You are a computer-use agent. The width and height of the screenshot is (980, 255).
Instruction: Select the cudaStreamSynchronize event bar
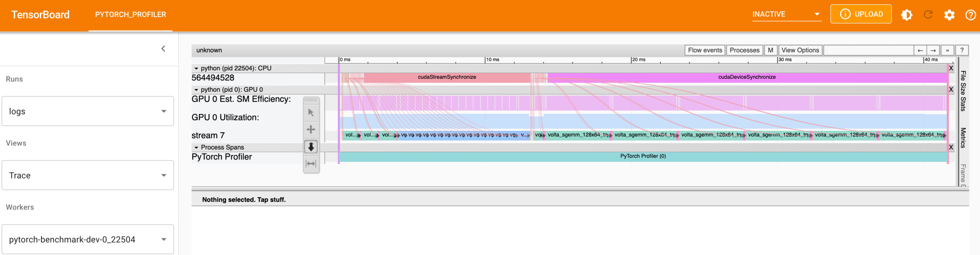click(447, 77)
